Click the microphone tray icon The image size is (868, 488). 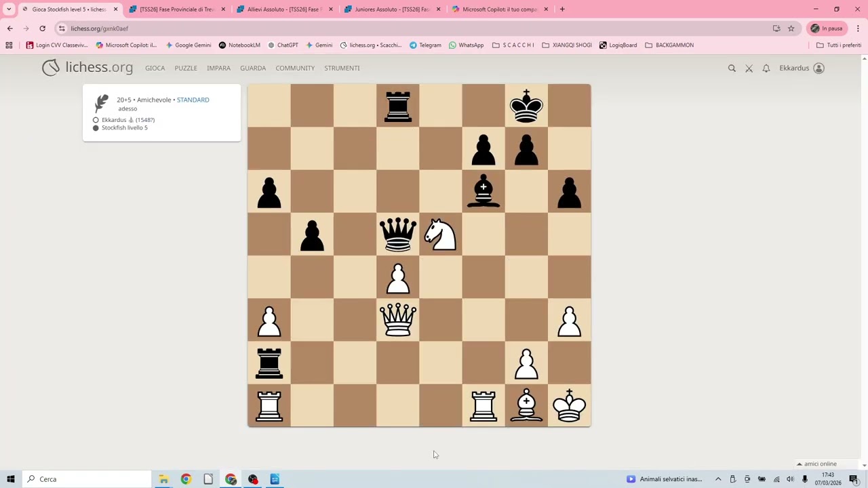(x=805, y=479)
